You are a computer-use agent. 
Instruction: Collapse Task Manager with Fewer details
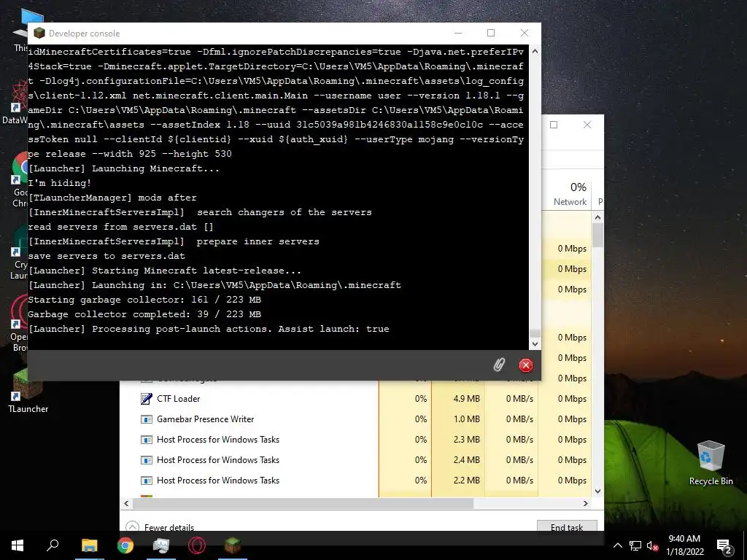pyautogui.click(x=160, y=527)
